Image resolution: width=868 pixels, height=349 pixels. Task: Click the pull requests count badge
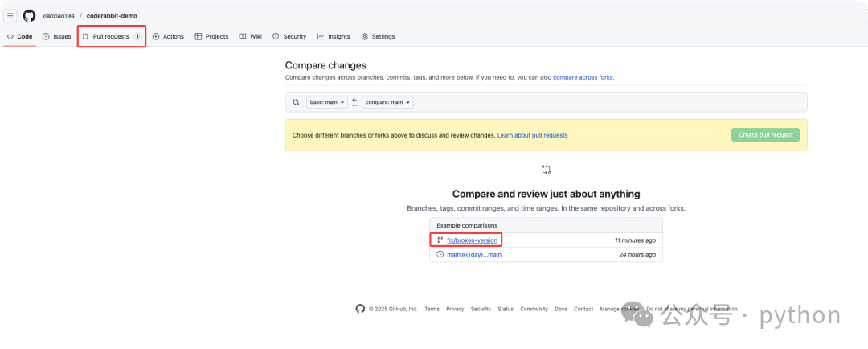[137, 36]
